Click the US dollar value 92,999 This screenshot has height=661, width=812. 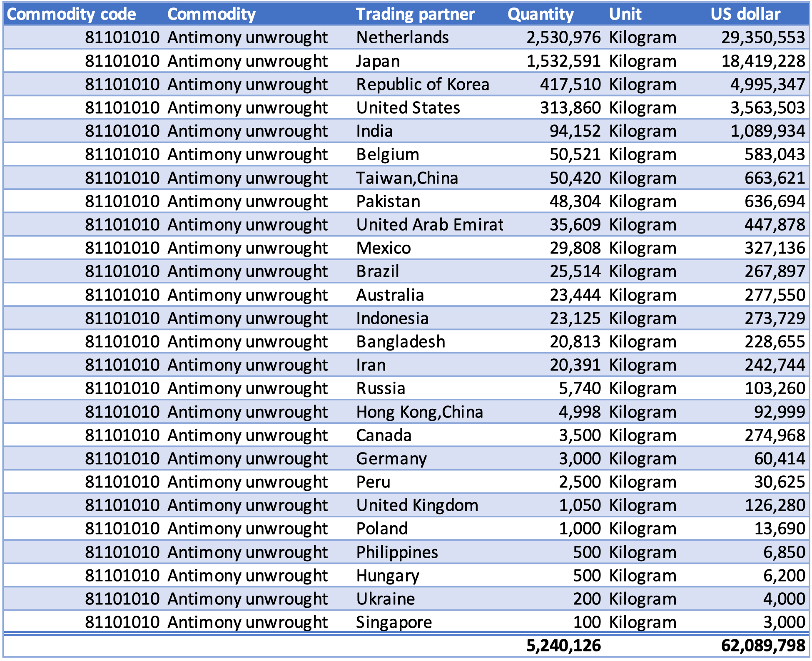click(x=779, y=412)
